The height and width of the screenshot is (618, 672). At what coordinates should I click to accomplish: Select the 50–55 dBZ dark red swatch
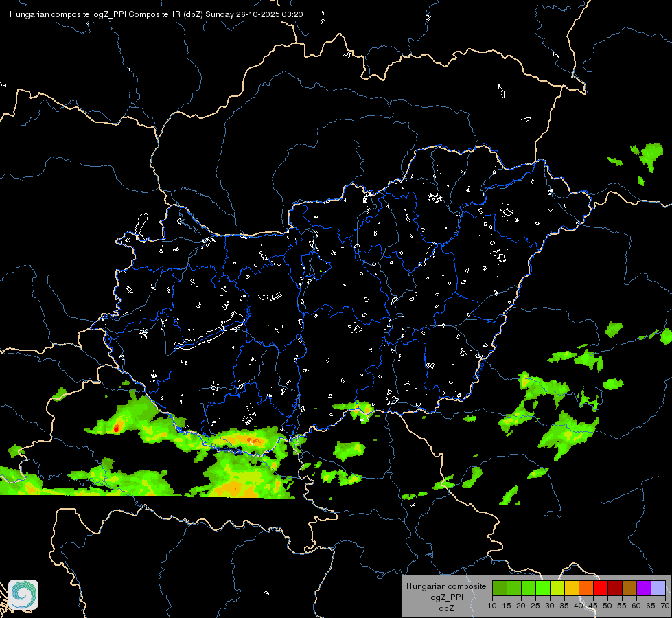(615, 588)
